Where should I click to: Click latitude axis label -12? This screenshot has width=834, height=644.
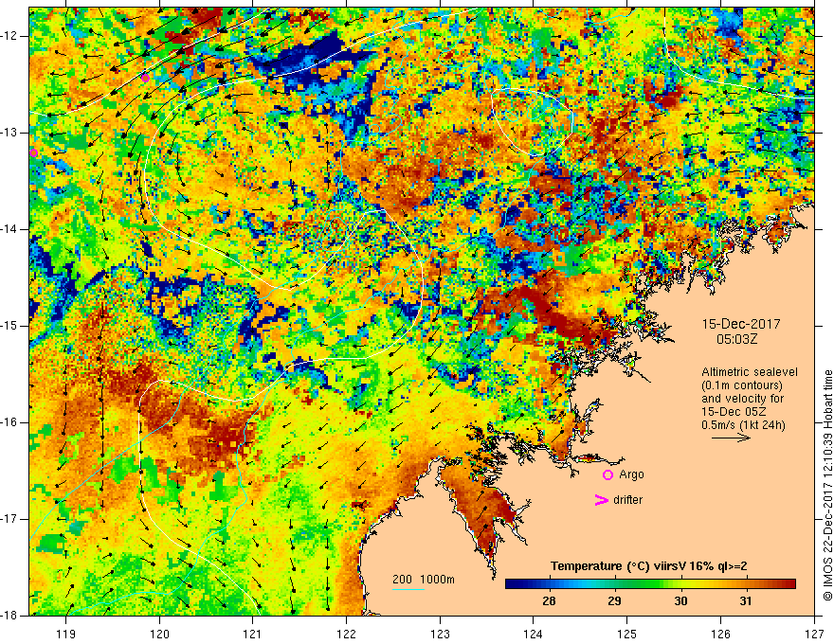9,36
